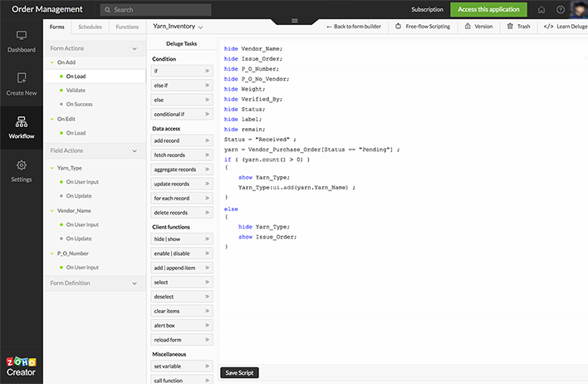Select On Success under On Add
The width and height of the screenshot is (588, 384).
79,104
